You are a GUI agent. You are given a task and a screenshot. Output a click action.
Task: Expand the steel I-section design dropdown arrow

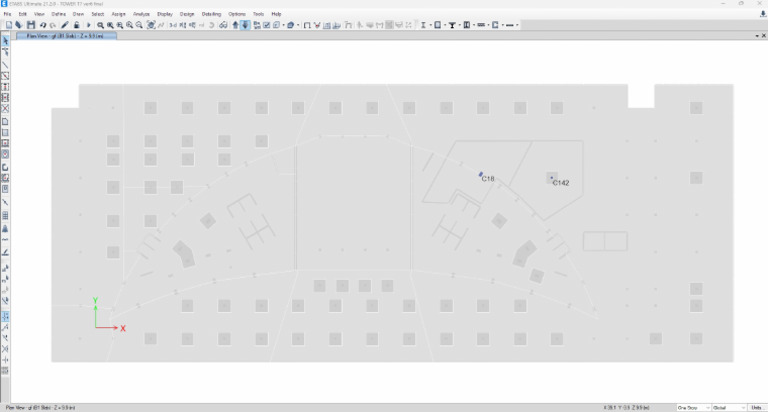(430, 25)
